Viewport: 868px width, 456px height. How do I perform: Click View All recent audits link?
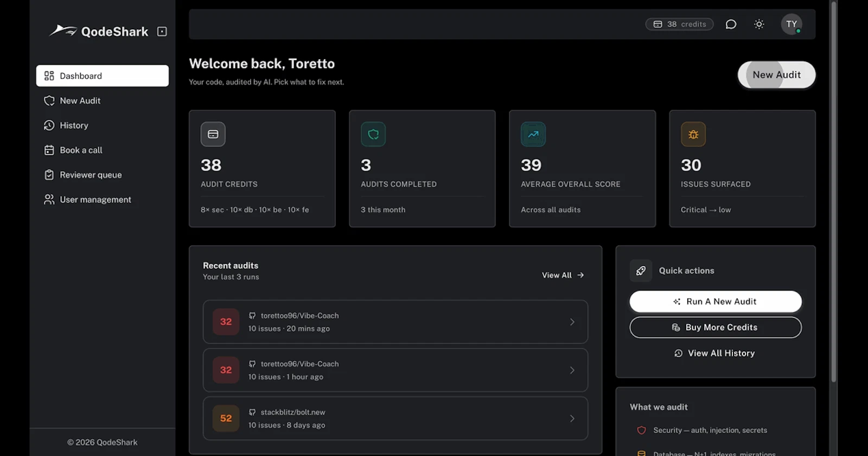click(563, 275)
